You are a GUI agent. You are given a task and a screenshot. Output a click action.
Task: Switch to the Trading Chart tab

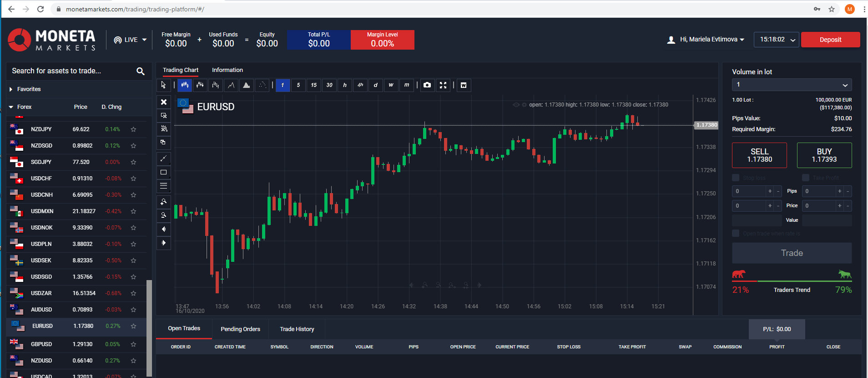pos(181,70)
